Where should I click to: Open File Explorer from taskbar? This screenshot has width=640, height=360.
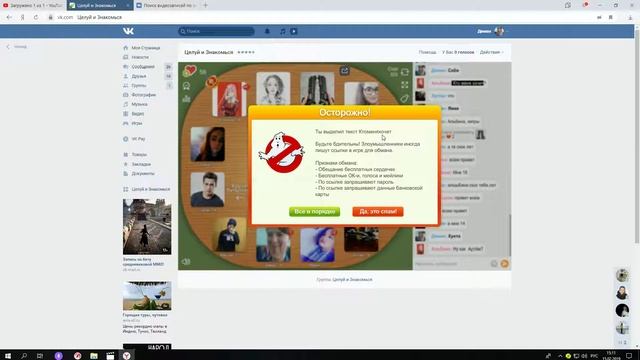click(x=94, y=356)
